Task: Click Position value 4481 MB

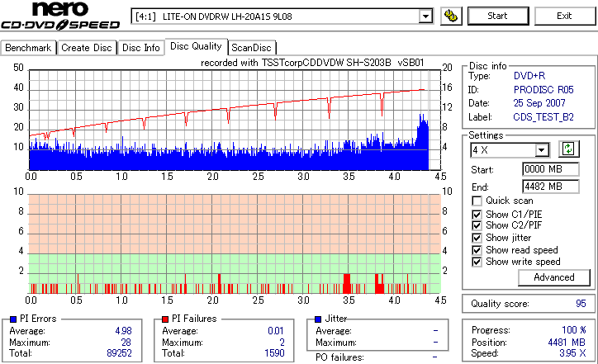Action: (x=567, y=343)
